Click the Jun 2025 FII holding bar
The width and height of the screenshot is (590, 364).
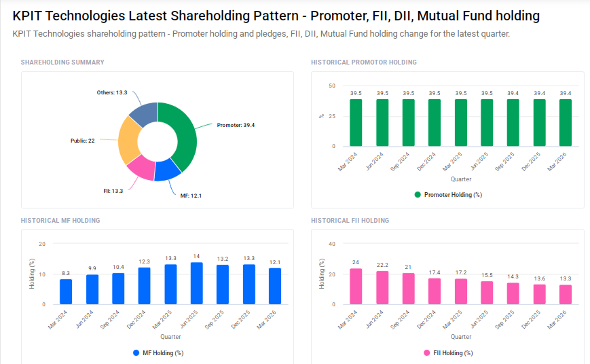coord(487,293)
